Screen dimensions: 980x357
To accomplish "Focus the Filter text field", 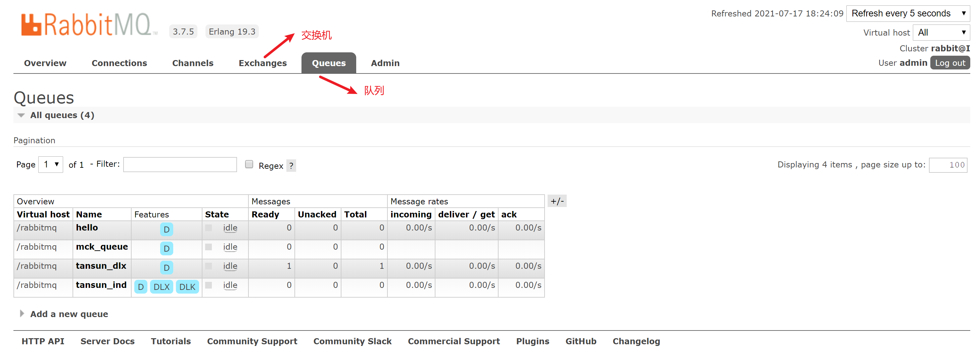I will click(x=180, y=164).
